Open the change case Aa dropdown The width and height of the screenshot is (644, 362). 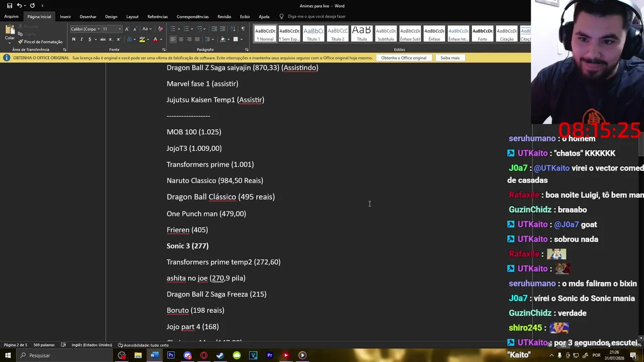[x=146, y=29]
